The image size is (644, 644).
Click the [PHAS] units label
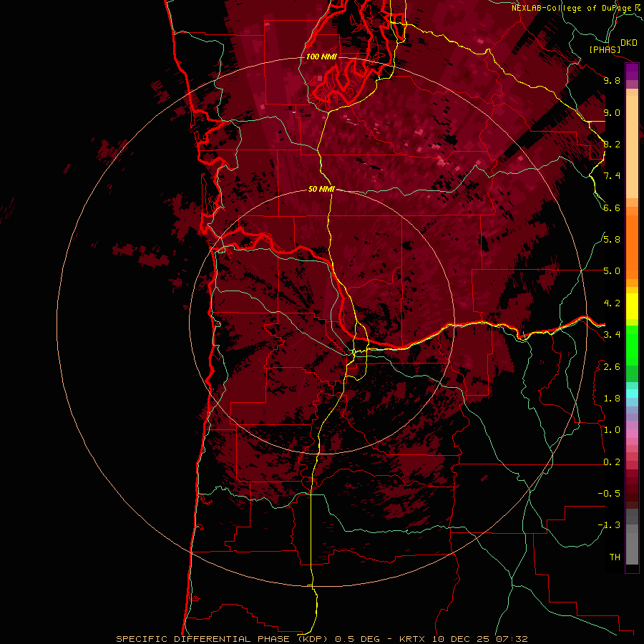tap(605, 49)
